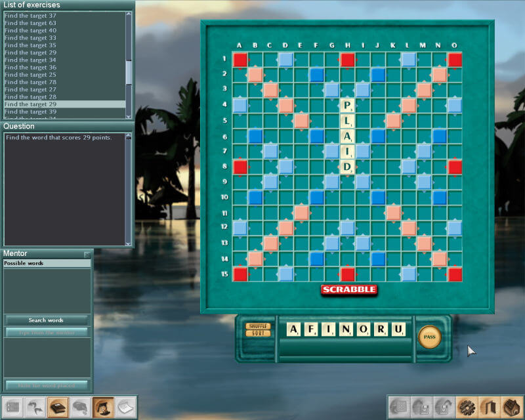This screenshot has width=525, height=420.
Task: Shuffle the rack tiles
Action: (258, 326)
